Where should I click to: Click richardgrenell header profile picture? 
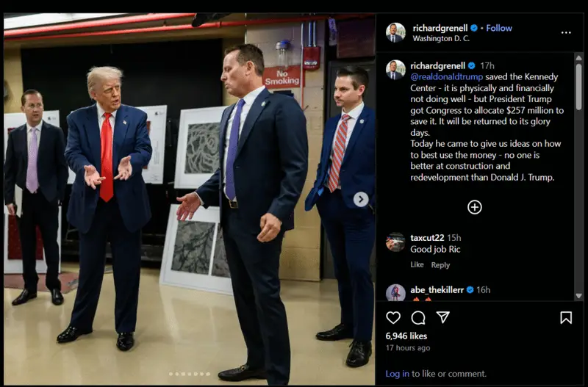pyautogui.click(x=395, y=32)
